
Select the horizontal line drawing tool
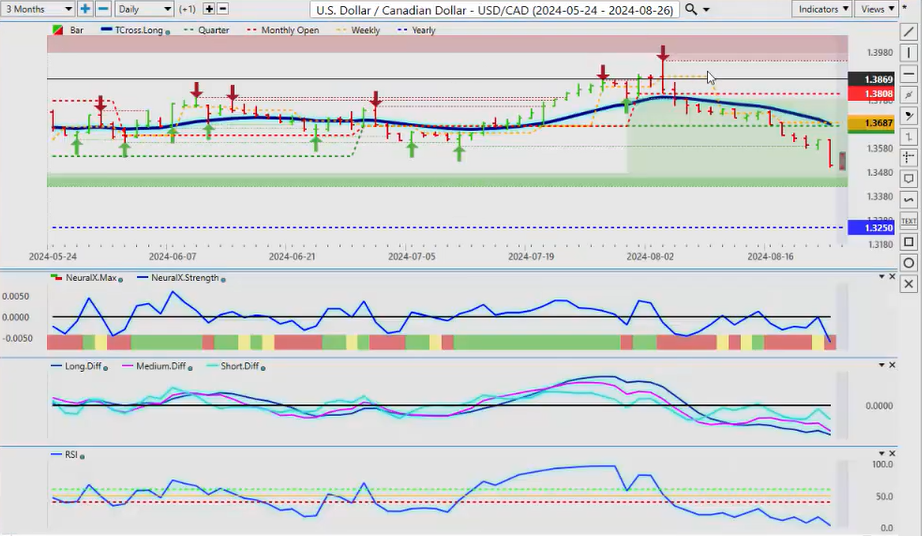pyautogui.click(x=908, y=73)
